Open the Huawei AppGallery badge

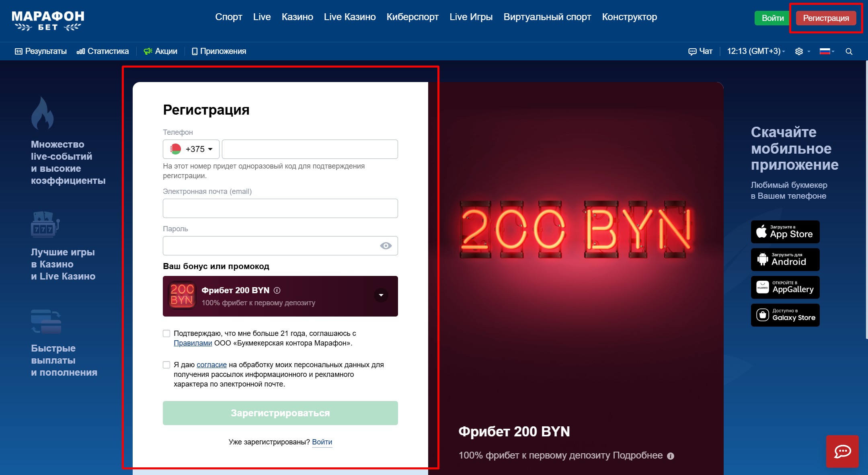tap(785, 287)
